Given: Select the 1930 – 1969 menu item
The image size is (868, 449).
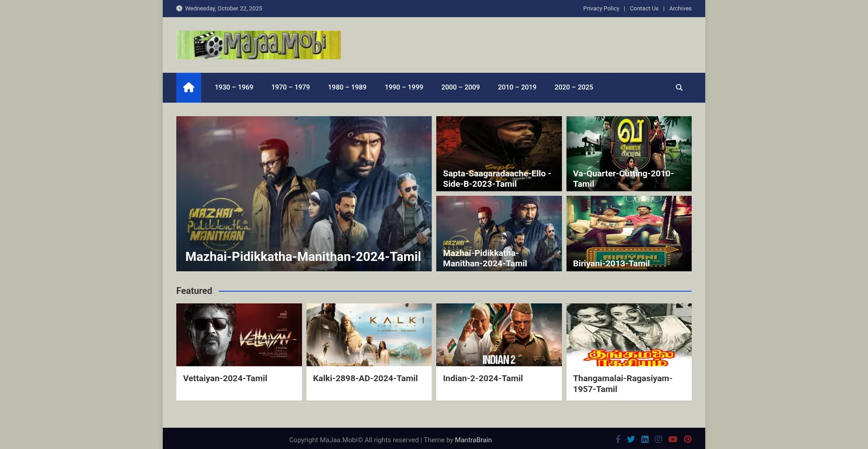Looking at the screenshot, I should [x=234, y=87].
